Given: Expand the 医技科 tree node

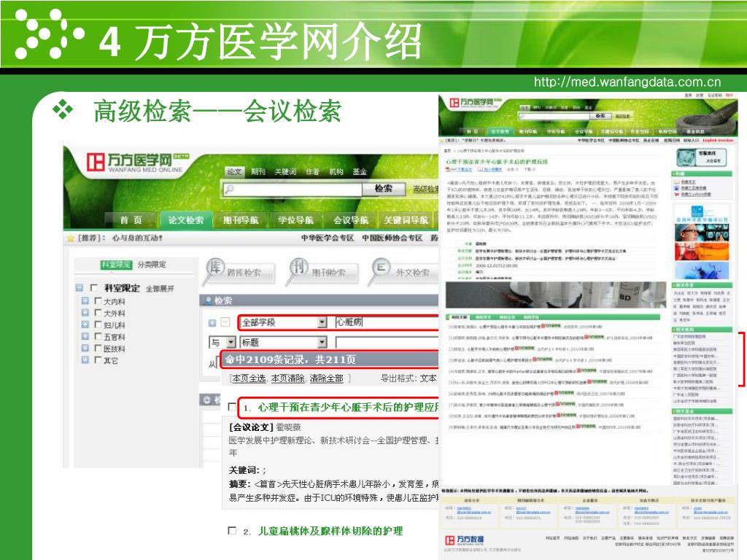Looking at the screenshot, I should tap(85, 348).
